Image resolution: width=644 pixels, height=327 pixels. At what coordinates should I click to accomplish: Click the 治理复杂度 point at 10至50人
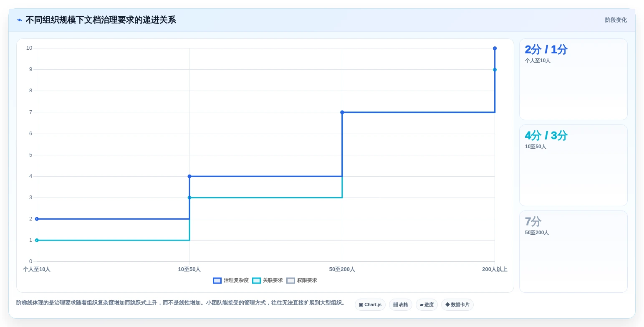(x=189, y=176)
